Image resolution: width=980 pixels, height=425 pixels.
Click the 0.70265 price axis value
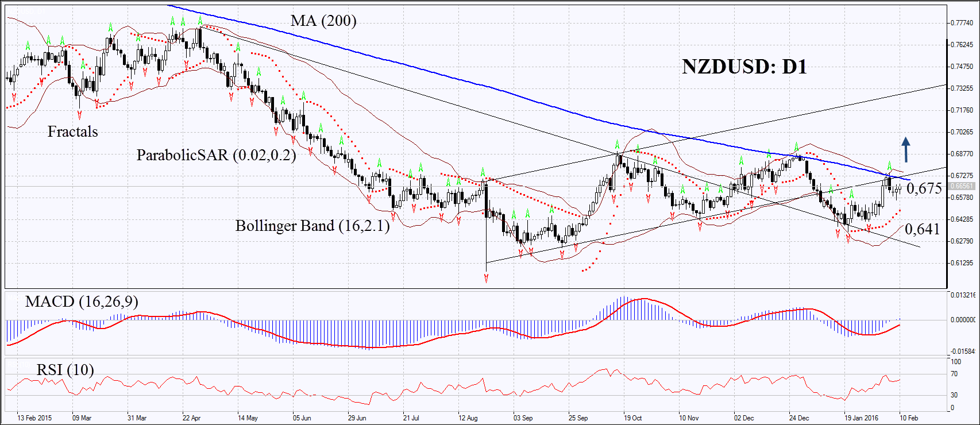(962, 132)
